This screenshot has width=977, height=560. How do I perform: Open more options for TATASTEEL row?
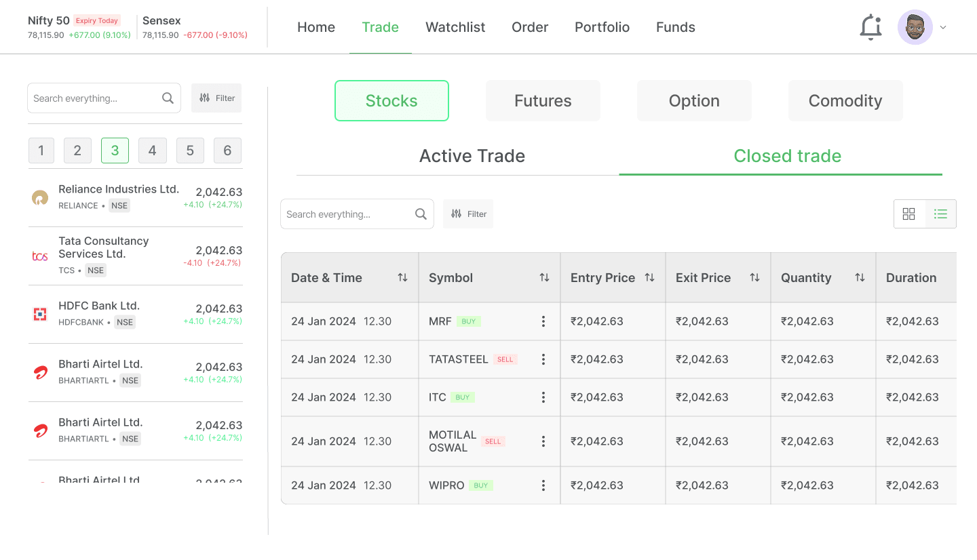[x=543, y=359]
